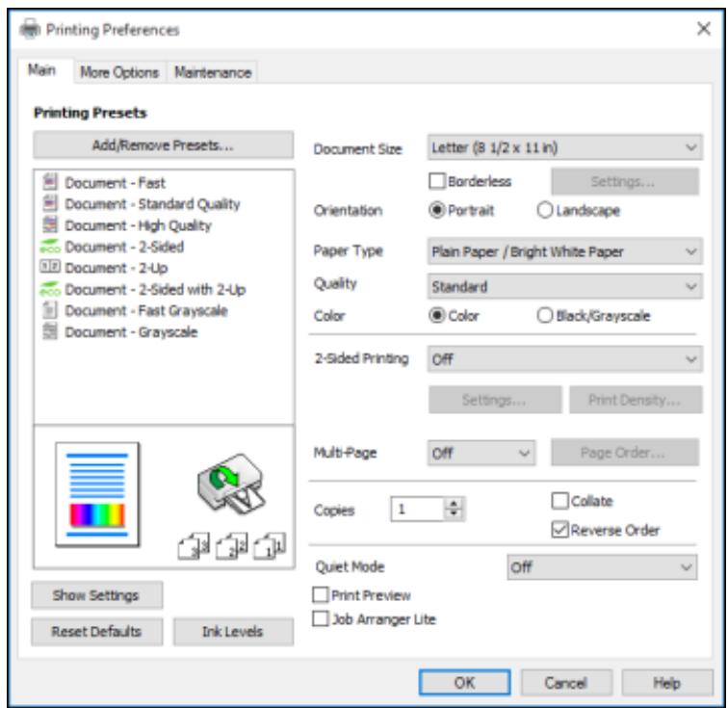Image resolution: width=728 pixels, height=708 pixels.
Task: Click the eco icon for Document - 2-Sided
Action: tap(50, 247)
